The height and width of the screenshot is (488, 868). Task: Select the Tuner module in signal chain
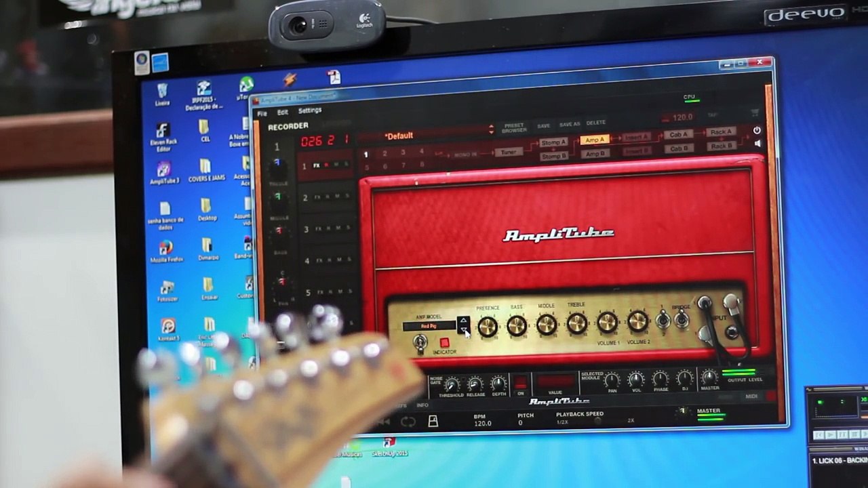509,152
